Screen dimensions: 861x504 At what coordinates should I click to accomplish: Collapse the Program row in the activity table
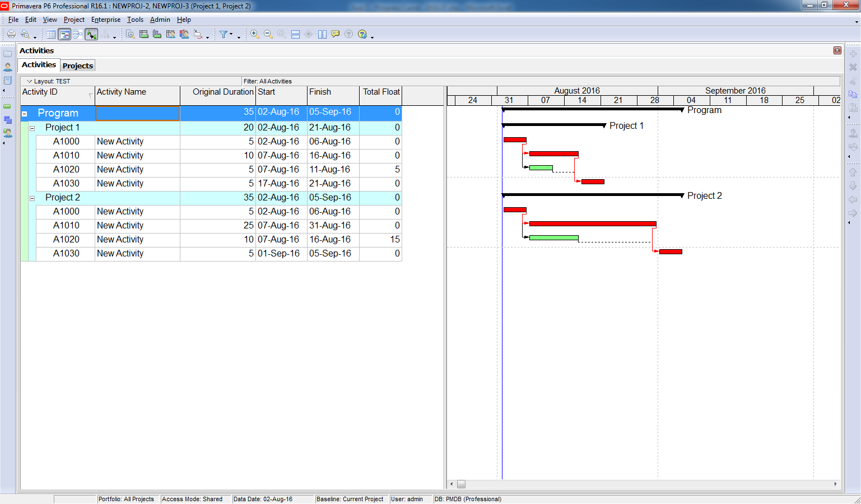24,113
